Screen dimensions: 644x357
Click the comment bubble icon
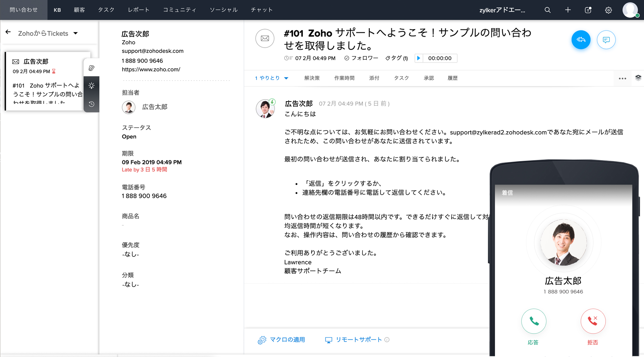point(606,40)
